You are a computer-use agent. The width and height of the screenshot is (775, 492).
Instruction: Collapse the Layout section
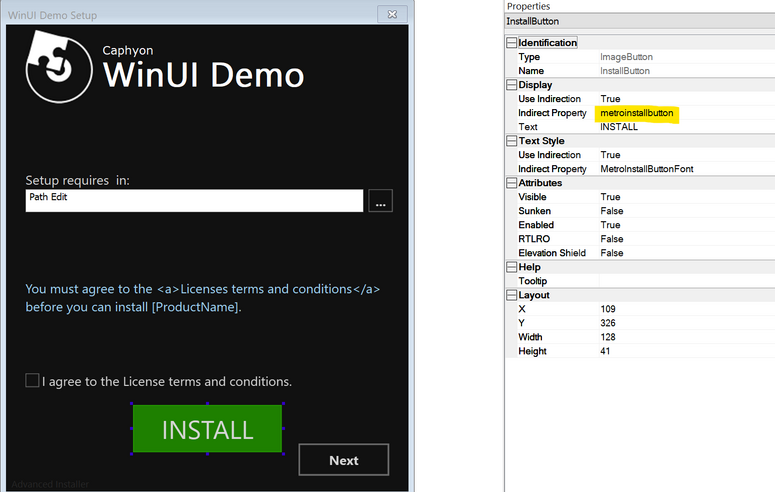tap(512, 295)
